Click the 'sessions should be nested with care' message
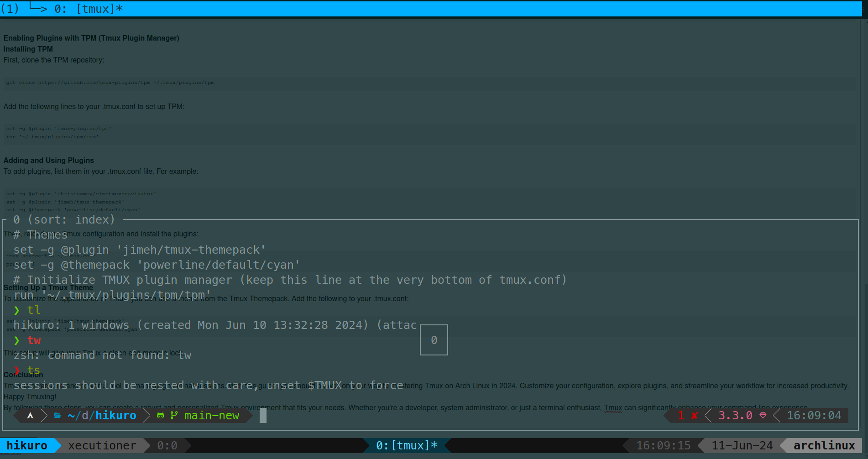868x459 pixels. click(209, 386)
